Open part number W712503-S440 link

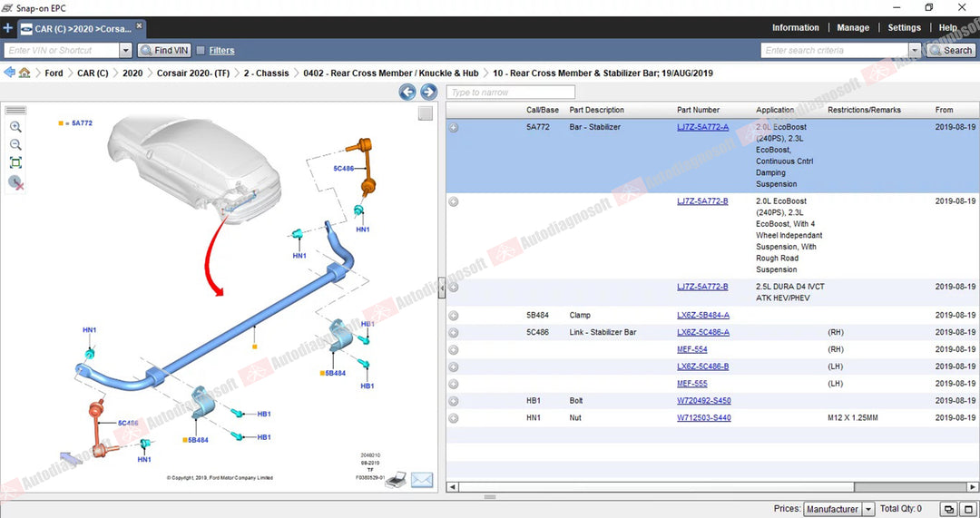coord(704,417)
